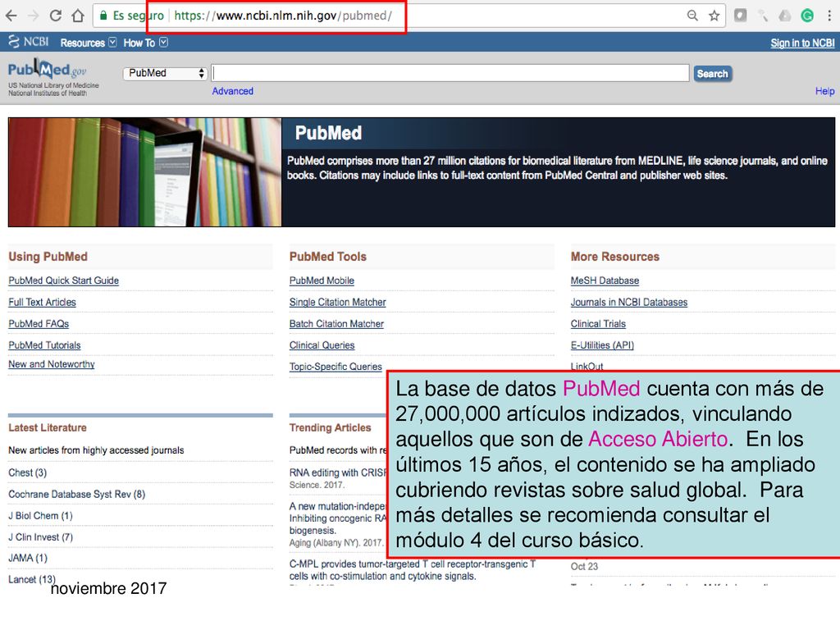Click the cloud extension icon in toolbar
The width and height of the screenshot is (840, 630).
click(785, 16)
